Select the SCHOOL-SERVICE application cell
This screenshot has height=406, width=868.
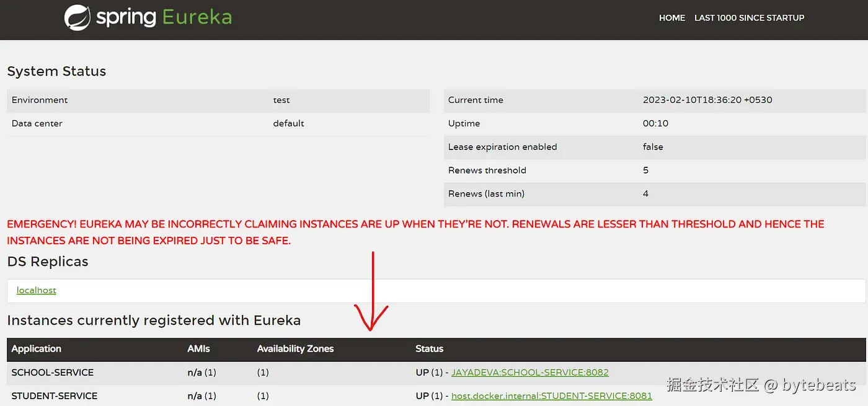[x=53, y=373]
